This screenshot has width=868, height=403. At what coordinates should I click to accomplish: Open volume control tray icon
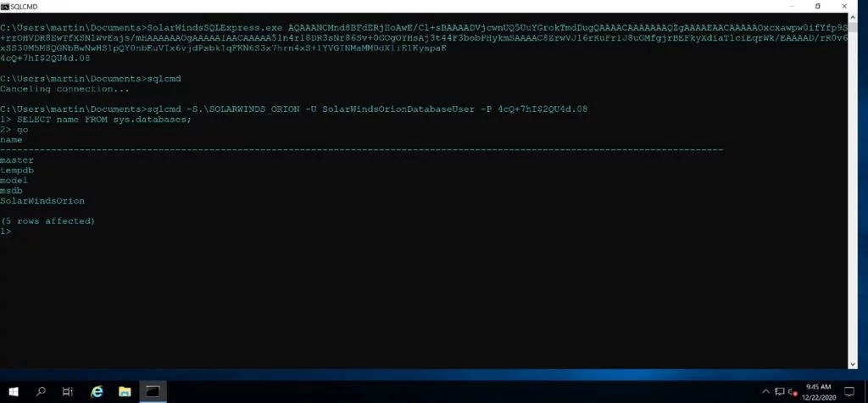(x=793, y=392)
